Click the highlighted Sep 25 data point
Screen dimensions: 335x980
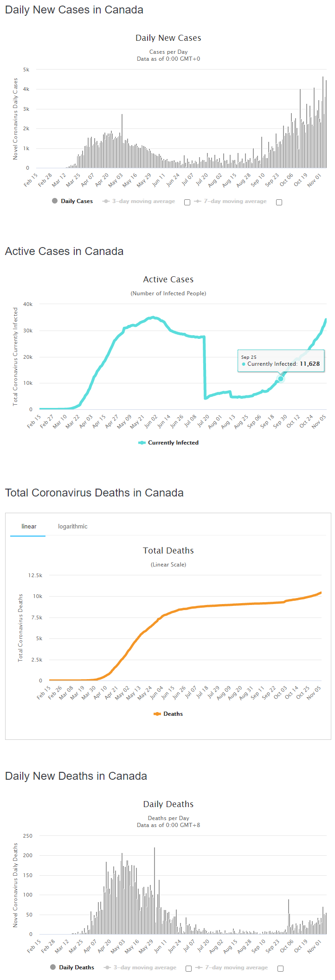click(281, 379)
